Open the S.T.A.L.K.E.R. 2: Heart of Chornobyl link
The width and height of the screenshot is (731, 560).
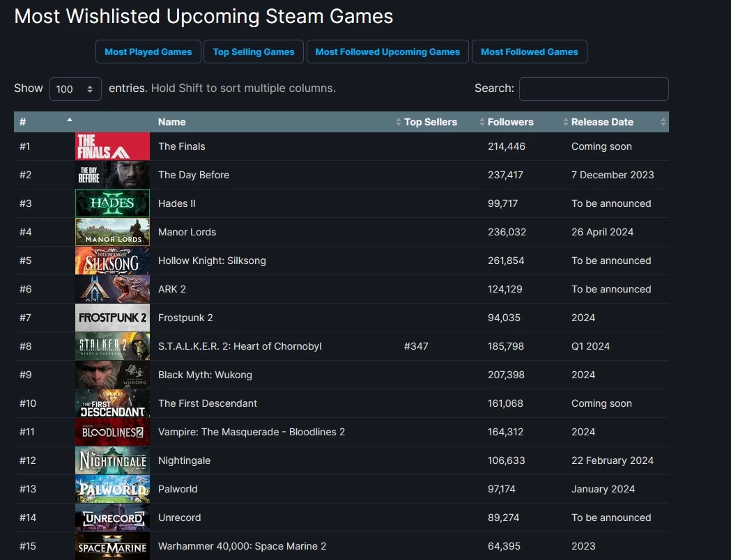click(240, 346)
